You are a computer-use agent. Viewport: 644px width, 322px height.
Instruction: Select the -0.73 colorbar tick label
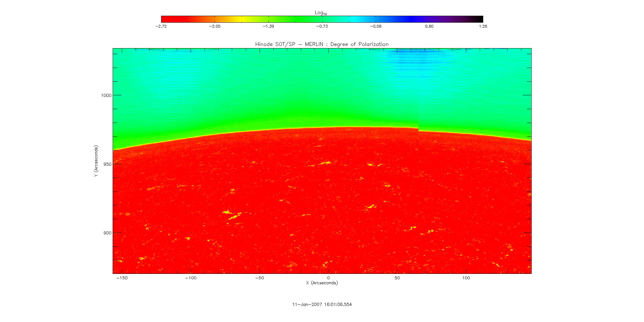(x=322, y=26)
